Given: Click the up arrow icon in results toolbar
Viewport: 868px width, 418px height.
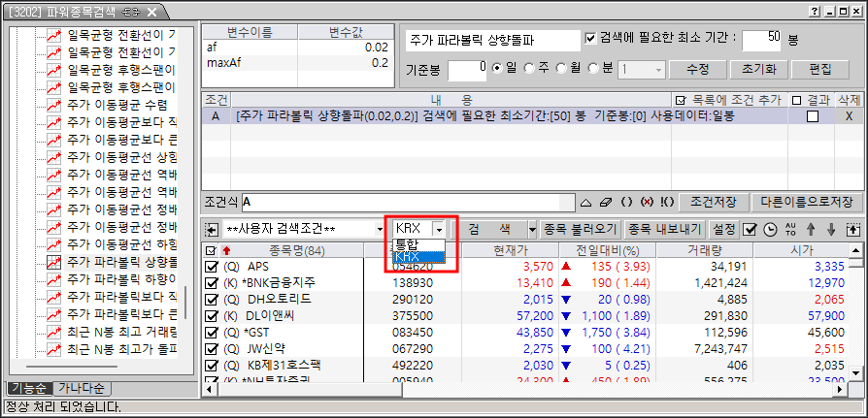Looking at the screenshot, I should pyautogui.click(x=811, y=229).
